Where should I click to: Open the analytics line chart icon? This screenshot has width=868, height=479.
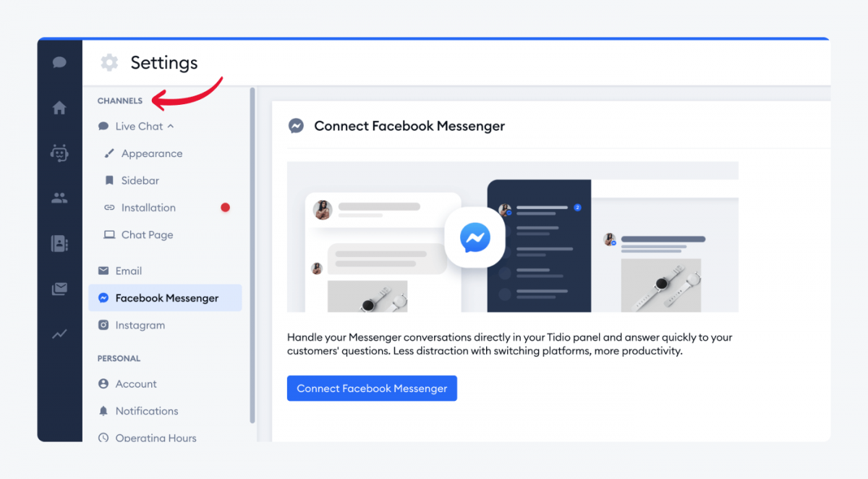tap(59, 334)
